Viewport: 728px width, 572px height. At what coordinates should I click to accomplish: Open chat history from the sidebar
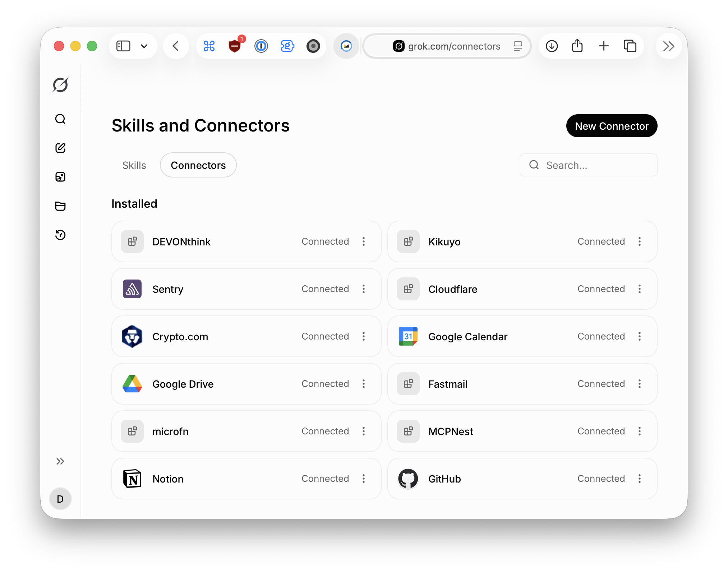(60, 235)
